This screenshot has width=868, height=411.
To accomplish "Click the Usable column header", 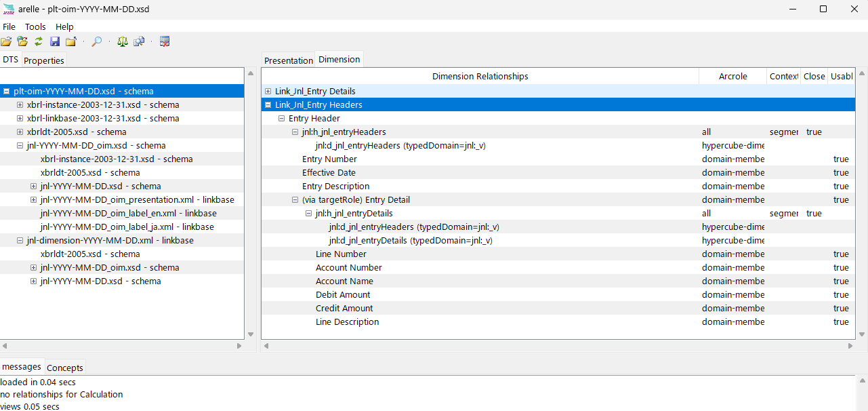I will tap(841, 76).
